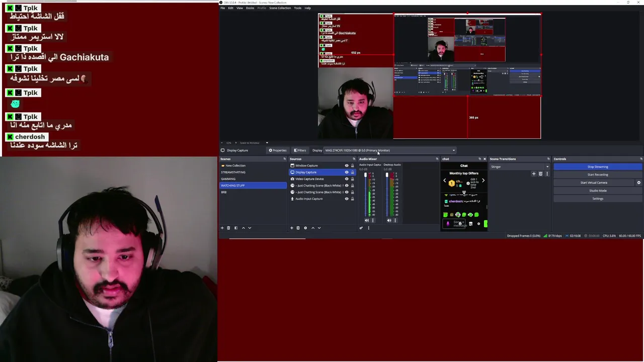Image resolution: width=644 pixels, height=362 pixels.
Task: Remove selected scene with trash icon
Action: [x=228, y=228]
